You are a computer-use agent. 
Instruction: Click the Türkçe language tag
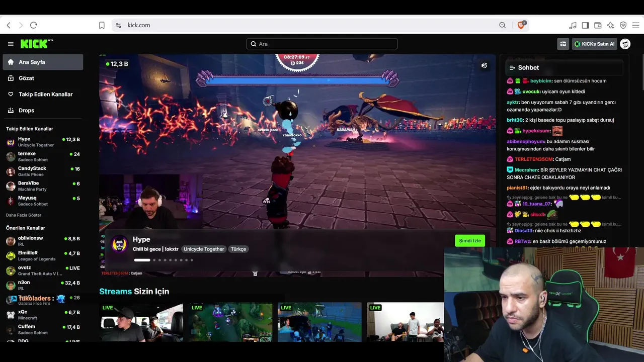238,249
